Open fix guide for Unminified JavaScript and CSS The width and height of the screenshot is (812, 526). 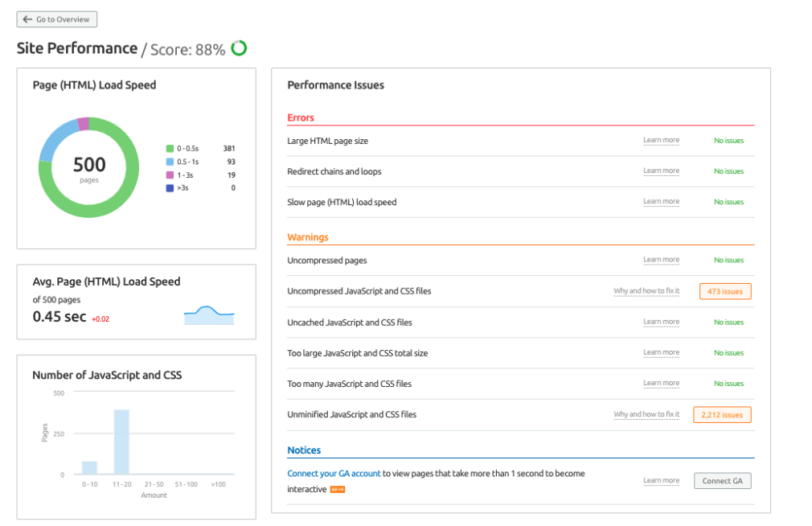point(646,415)
